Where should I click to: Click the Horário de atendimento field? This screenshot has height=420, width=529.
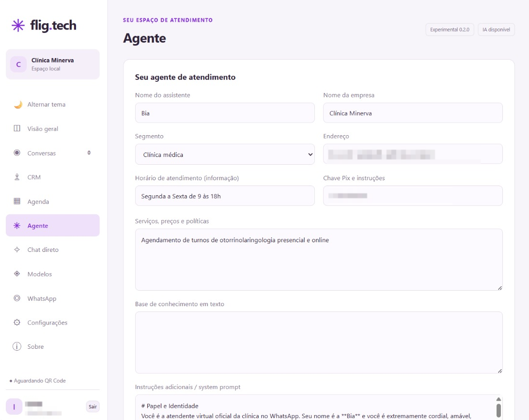(x=225, y=196)
